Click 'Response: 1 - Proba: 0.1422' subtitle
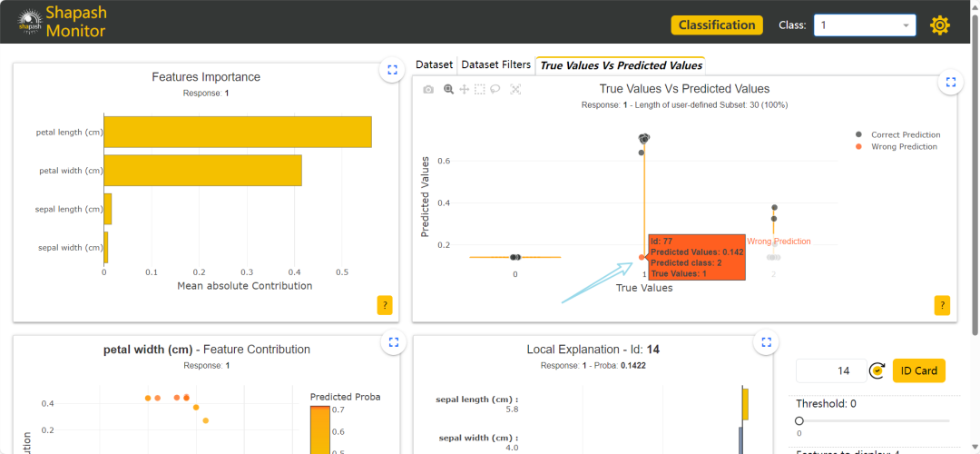This screenshot has width=980, height=454. coord(593,365)
